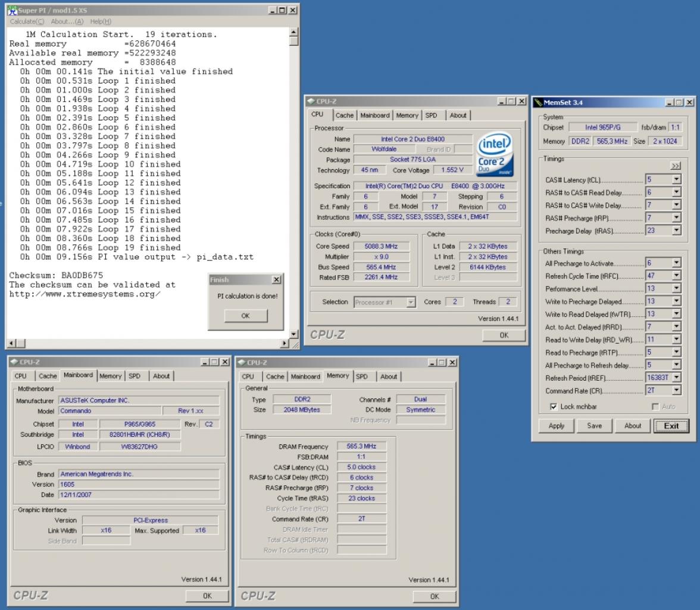
Task: Open the Write to Read Delayed (tWTR) dropdown
Action: [676, 314]
